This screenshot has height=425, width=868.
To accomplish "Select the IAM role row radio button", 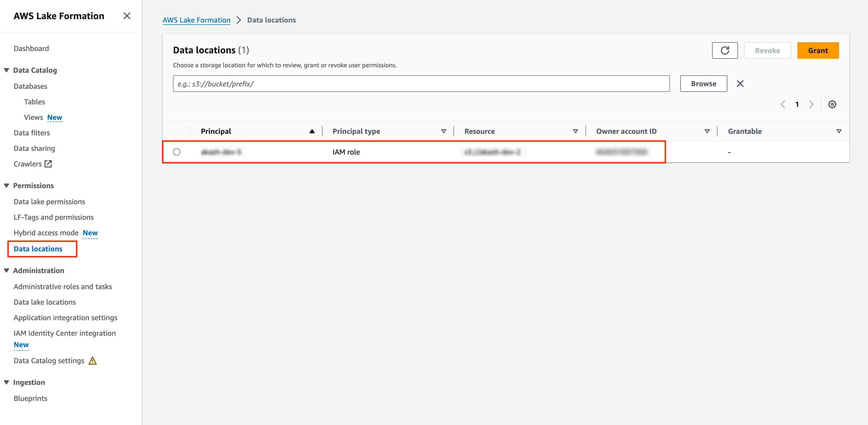I will [x=177, y=152].
